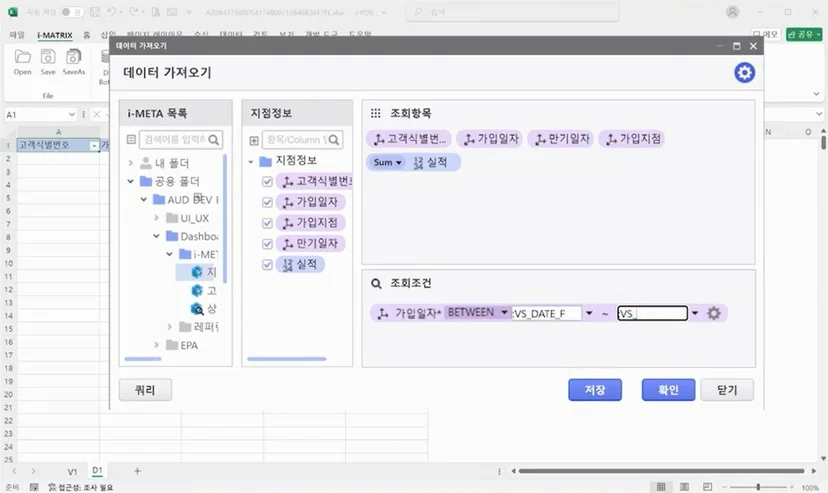Collapse the AUD DEV folder node

pyautogui.click(x=144, y=200)
